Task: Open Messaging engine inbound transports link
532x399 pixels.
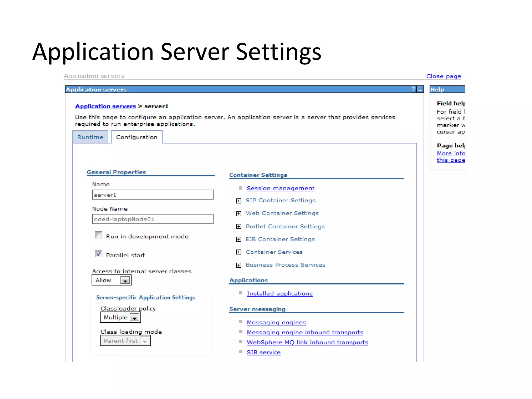Action: coord(305,332)
